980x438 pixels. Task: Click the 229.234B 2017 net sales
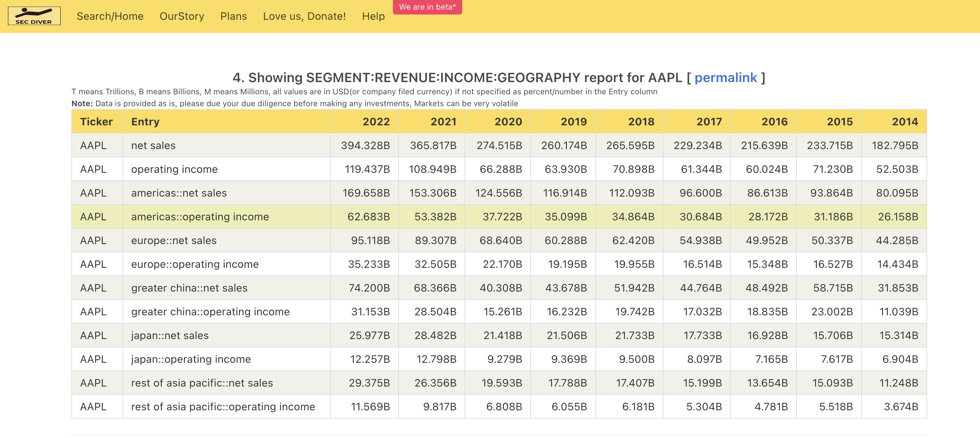pos(697,145)
